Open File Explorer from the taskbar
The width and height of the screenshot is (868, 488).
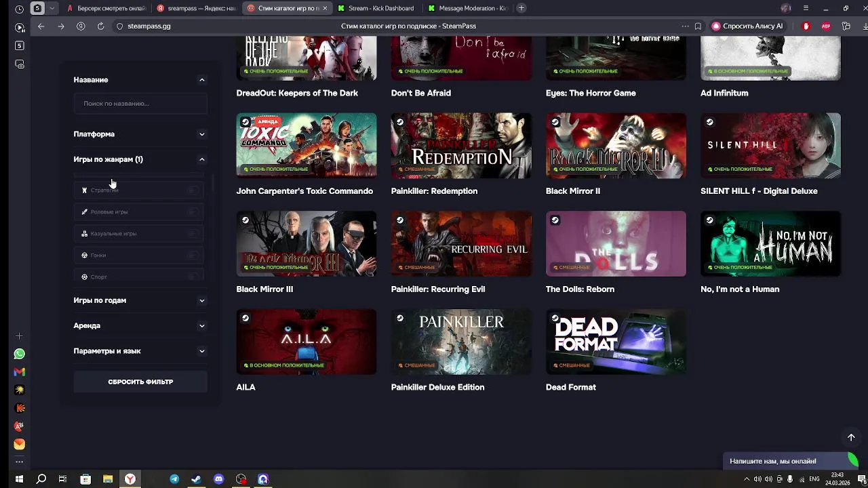(x=107, y=479)
